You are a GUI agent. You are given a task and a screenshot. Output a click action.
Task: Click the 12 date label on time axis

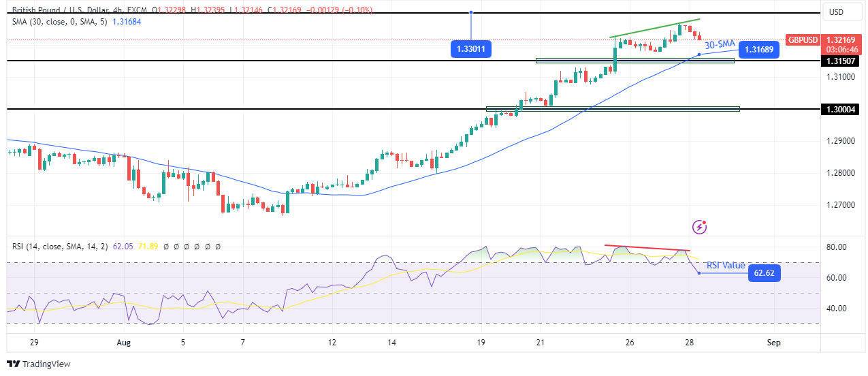tap(332, 341)
